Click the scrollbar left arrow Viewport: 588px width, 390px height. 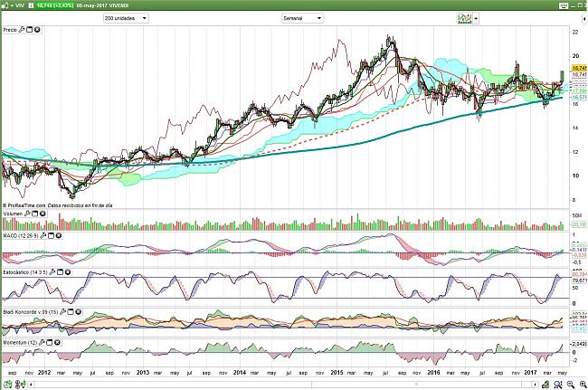pos(31,385)
